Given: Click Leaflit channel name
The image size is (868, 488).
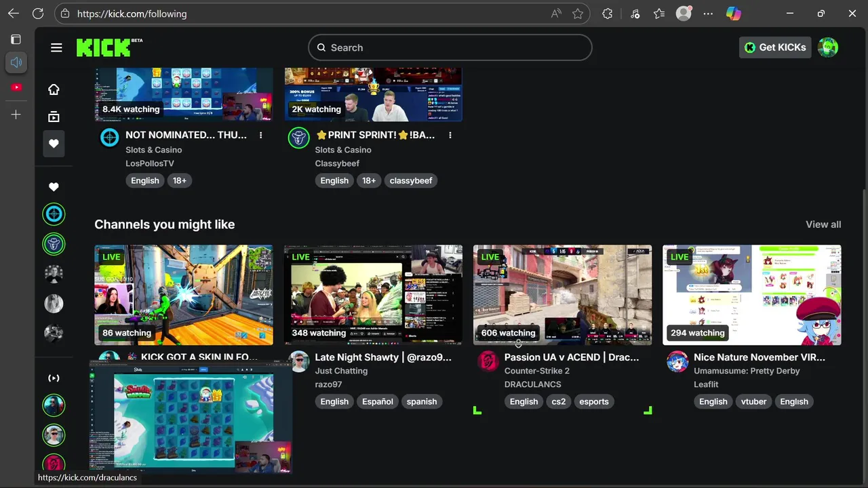Looking at the screenshot, I should point(706,384).
